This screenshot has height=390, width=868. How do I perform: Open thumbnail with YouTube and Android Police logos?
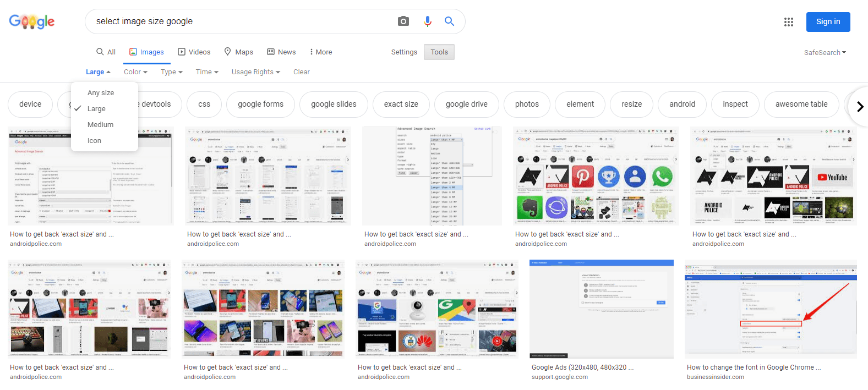click(x=773, y=176)
